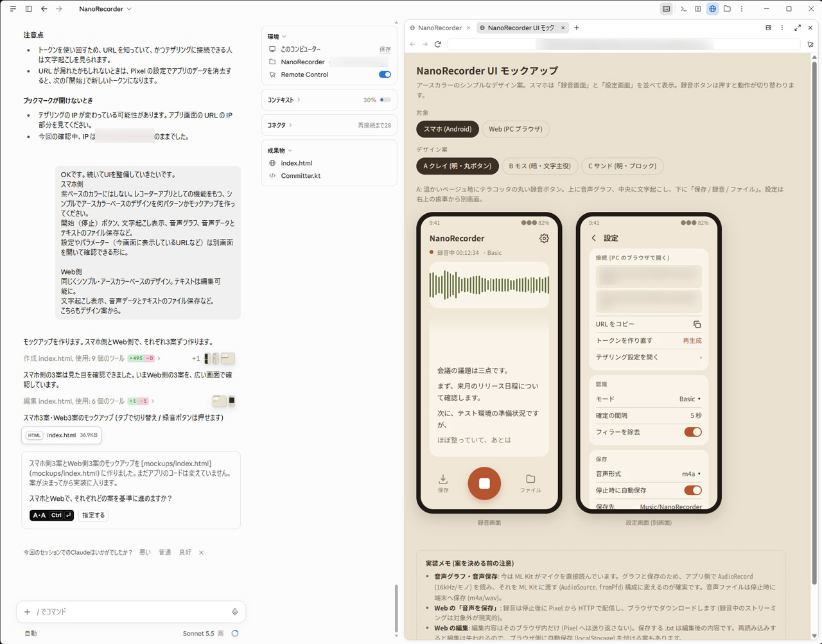Click into the message input field
Image resolution: width=822 pixels, height=644 pixels.
131,612
